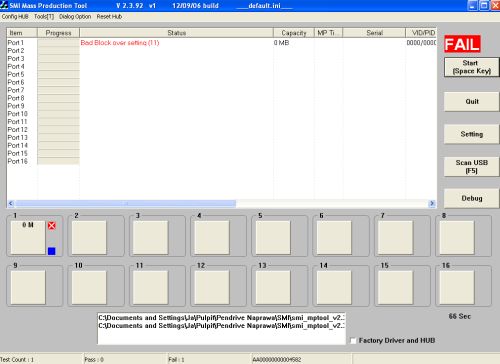Select the port 1 slot showing 0 M
Screen dimensions: 500x364
click(x=28, y=237)
